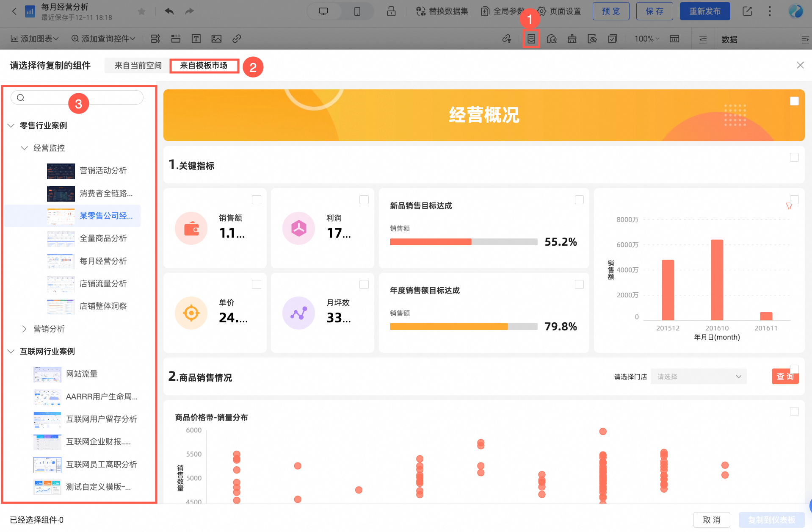Check the 1.关键指标 title component

click(x=794, y=157)
